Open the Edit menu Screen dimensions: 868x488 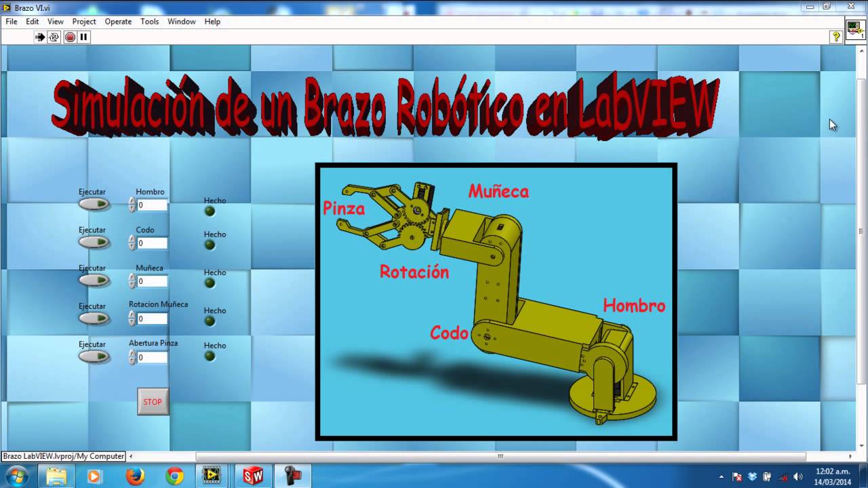[33, 22]
